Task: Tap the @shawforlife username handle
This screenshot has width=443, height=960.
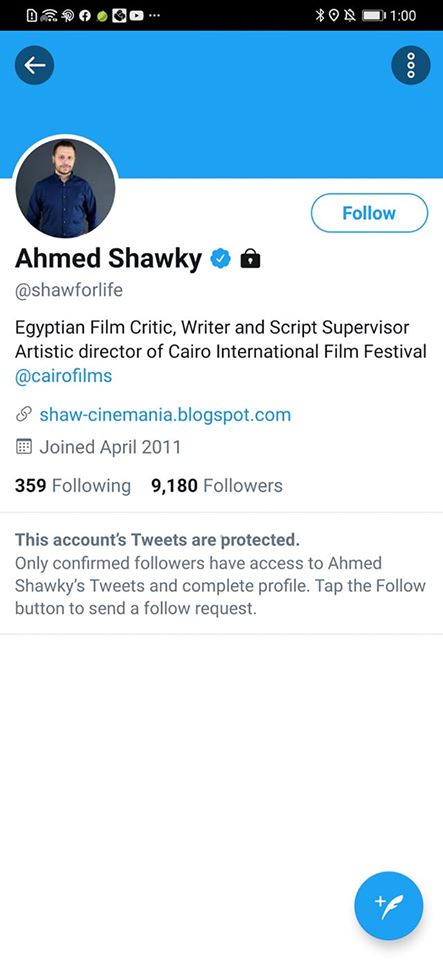Action: click(x=69, y=290)
